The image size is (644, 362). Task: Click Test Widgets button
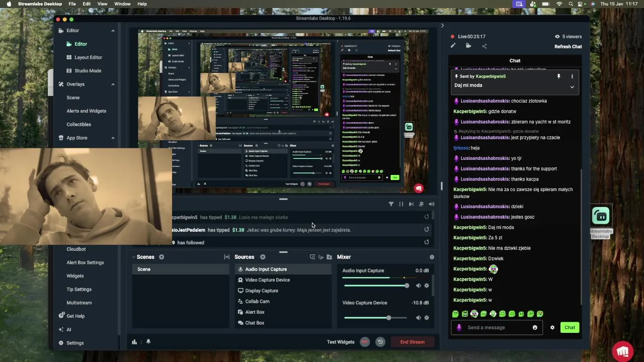(341, 342)
